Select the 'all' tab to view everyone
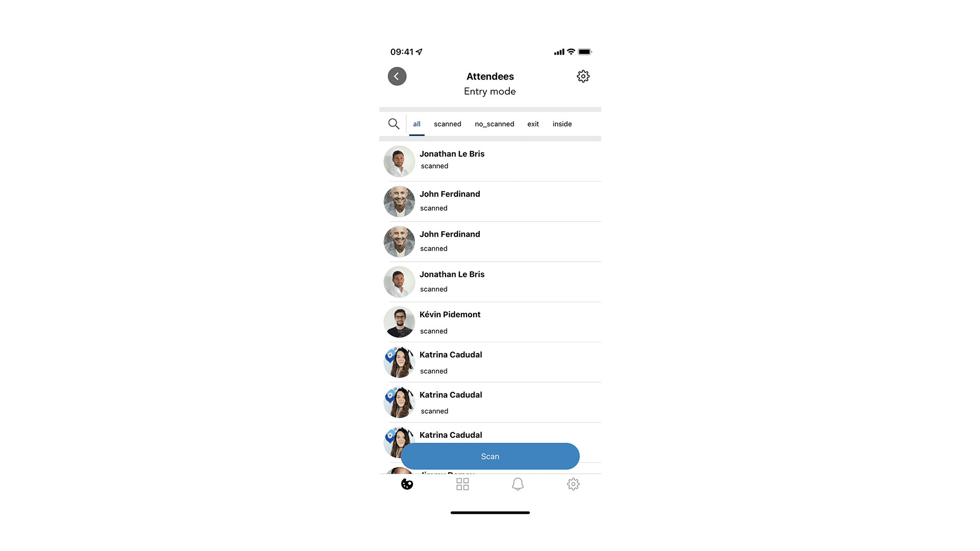 click(x=416, y=124)
